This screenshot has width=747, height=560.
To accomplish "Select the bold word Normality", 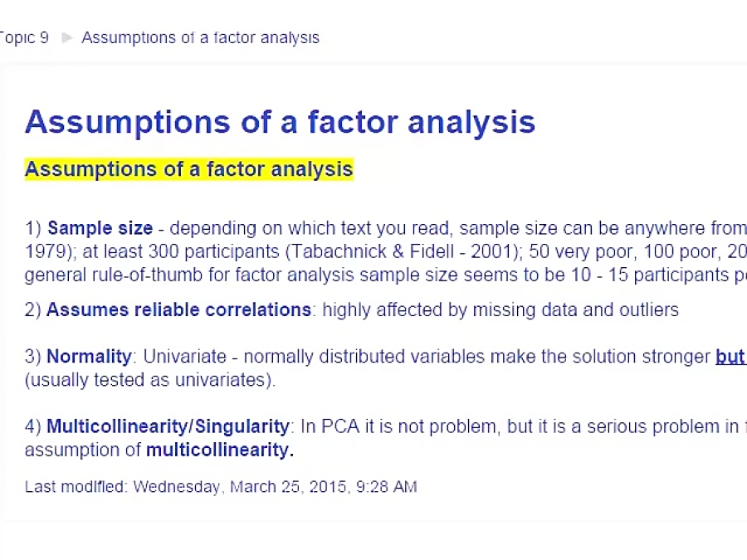I will (x=89, y=356).
